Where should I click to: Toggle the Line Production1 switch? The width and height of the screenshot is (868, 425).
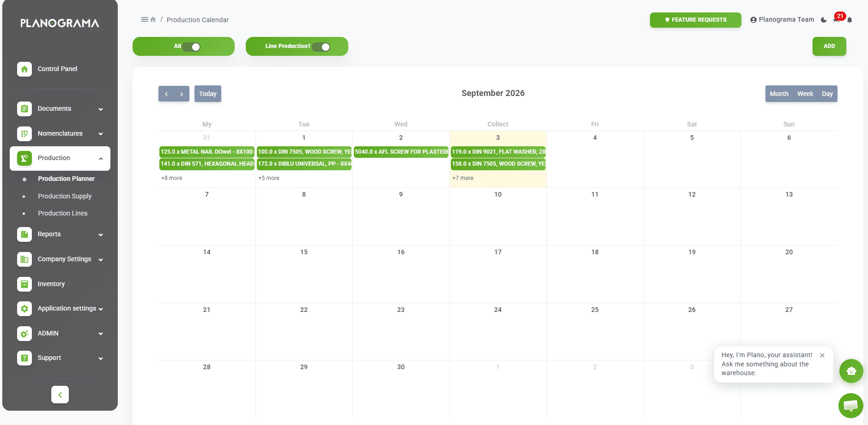[x=321, y=47]
